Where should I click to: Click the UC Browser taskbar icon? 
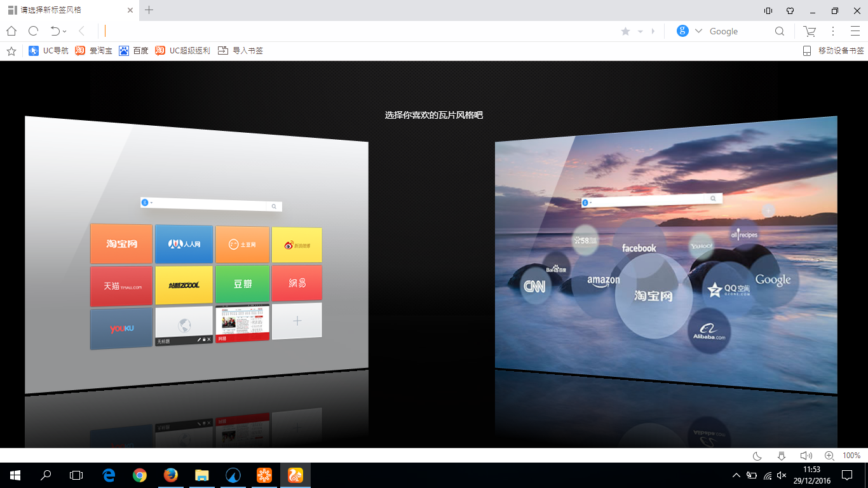295,475
